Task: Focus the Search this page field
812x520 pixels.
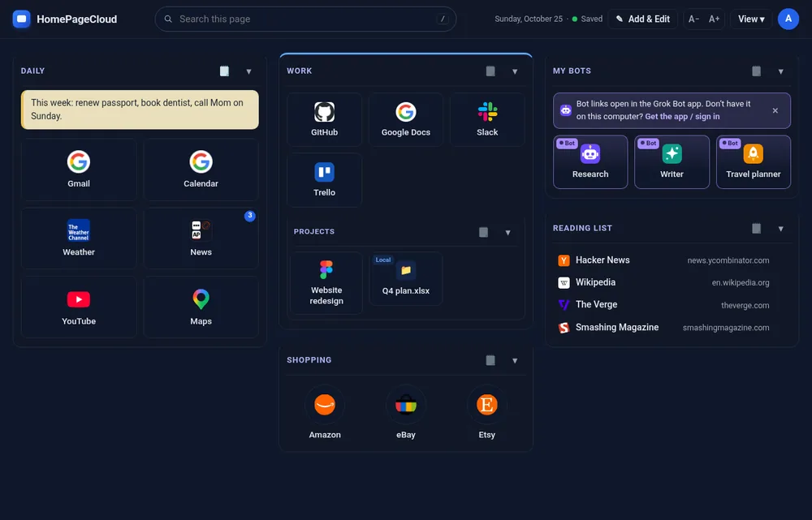Action: pyautogui.click(x=305, y=19)
